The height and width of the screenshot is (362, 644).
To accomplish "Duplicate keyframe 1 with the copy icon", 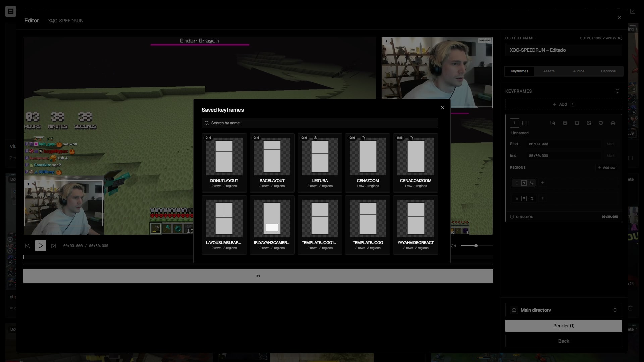I will [x=553, y=123].
